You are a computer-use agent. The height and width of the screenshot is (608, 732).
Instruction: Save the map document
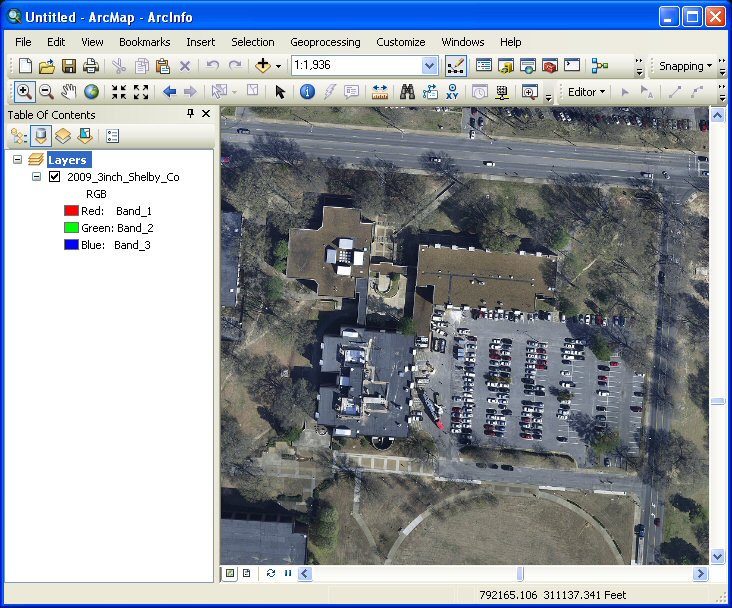pos(69,66)
